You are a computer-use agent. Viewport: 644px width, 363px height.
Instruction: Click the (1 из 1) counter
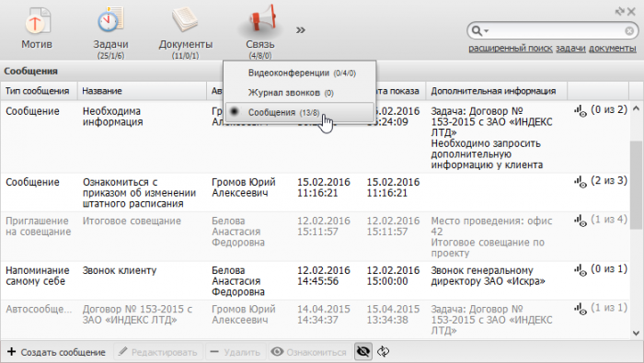tap(609, 308)
